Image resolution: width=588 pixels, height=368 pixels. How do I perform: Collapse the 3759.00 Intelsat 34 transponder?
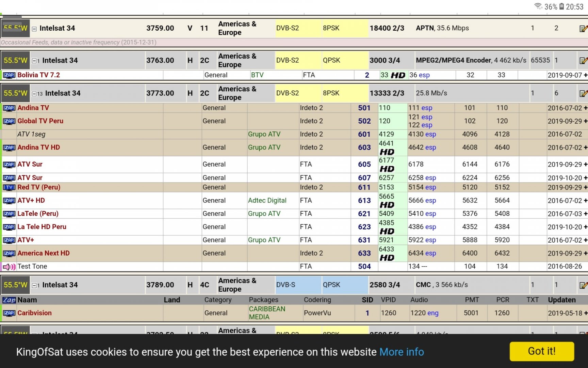click(34, 29)
